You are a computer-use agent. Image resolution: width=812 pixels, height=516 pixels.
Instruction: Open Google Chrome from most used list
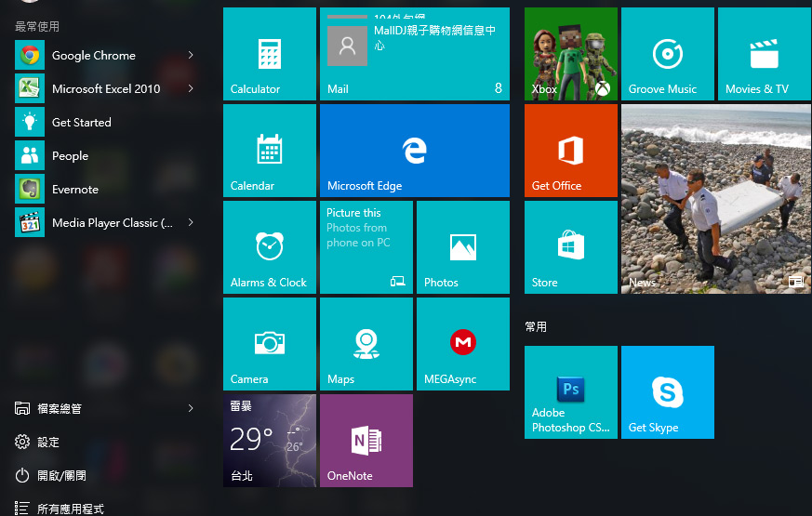(106, 55)
